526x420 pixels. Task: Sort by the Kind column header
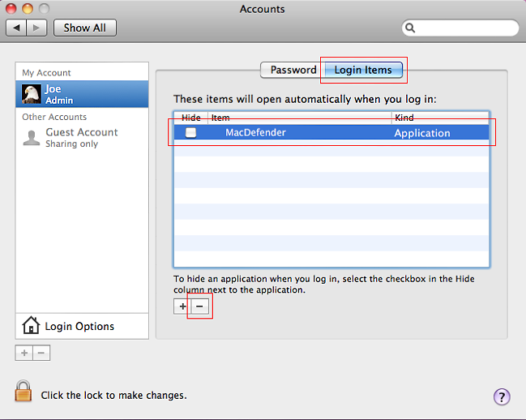[x=438, y=118]
